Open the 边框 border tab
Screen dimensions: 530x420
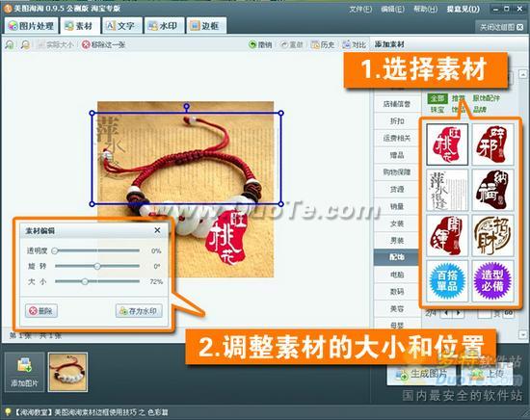[x=206, y=26]
